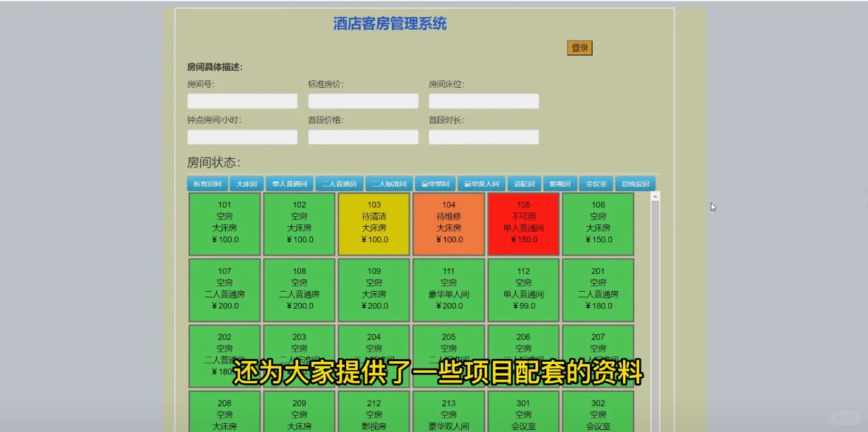Select the orange 待维修 room 104
Viewport: 868px width, 432px height.
pyautogui.click(x=448, y=223)
